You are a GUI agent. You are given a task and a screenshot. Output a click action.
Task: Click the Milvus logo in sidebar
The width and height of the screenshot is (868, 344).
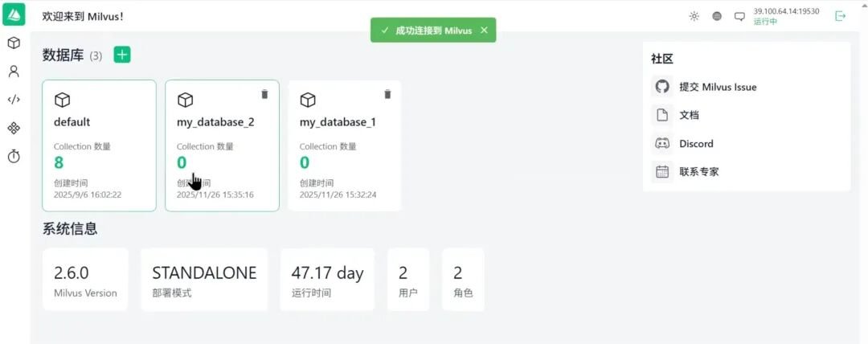[14, 14]
